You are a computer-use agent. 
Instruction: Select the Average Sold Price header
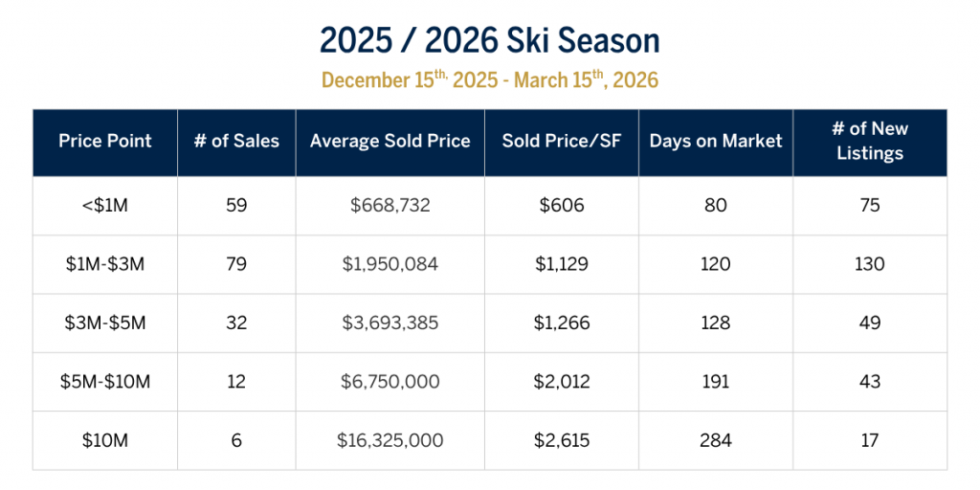(390, 142)
